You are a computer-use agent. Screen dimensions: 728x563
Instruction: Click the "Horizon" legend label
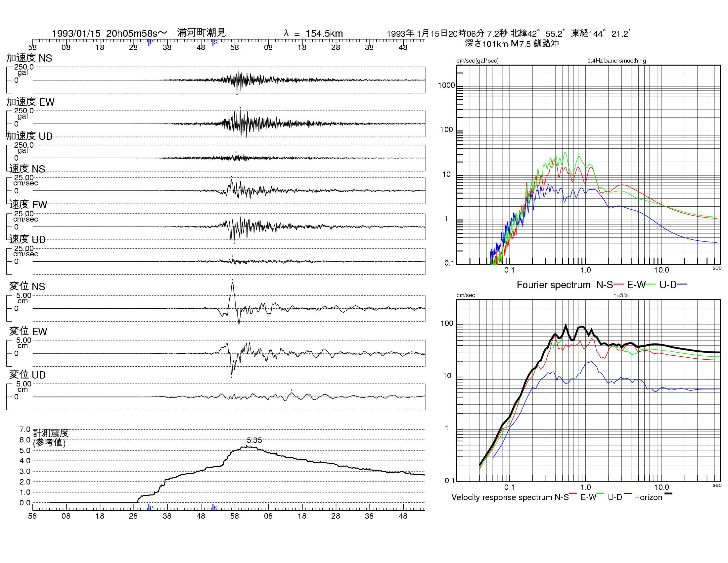(648, 497)
